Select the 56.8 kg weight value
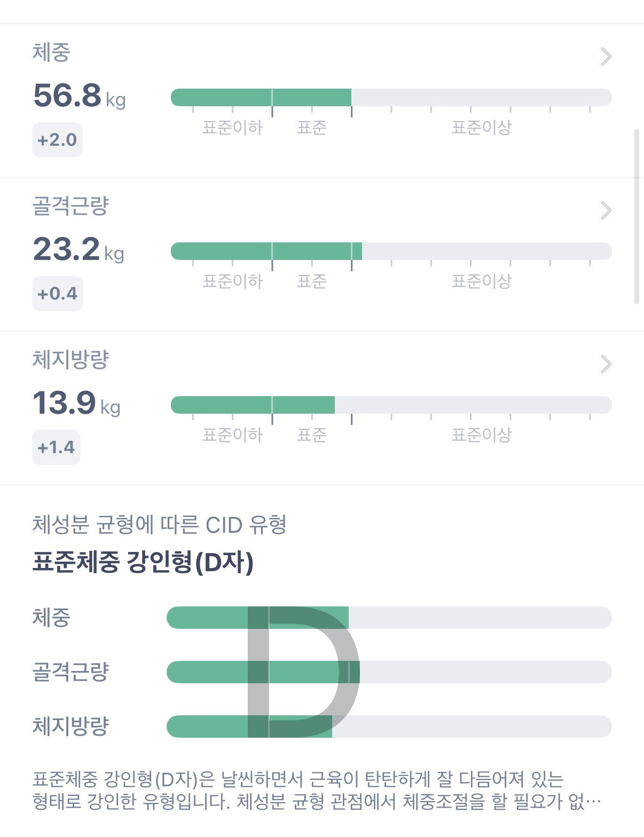 (80, 96)
